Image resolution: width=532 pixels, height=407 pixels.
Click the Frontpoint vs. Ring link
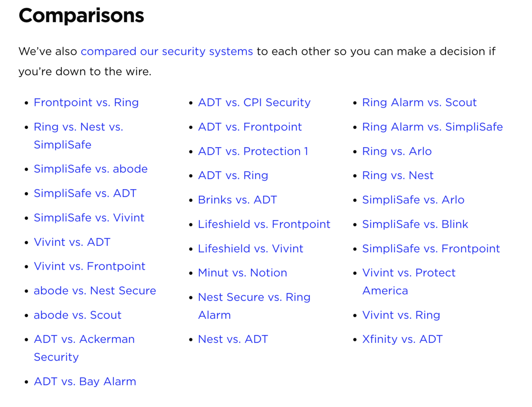coord(86,103)
